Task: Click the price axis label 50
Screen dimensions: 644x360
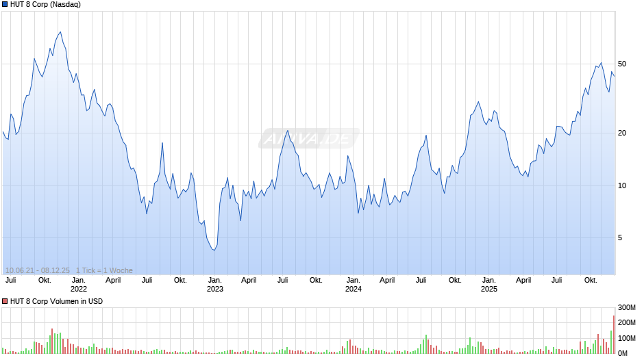Action: pos(622,64)
